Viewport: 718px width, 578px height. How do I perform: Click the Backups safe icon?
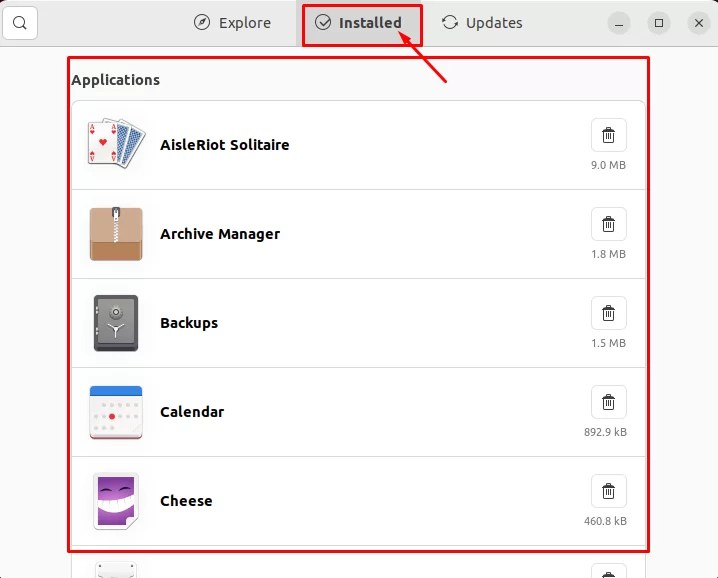[x=116, y=323]
